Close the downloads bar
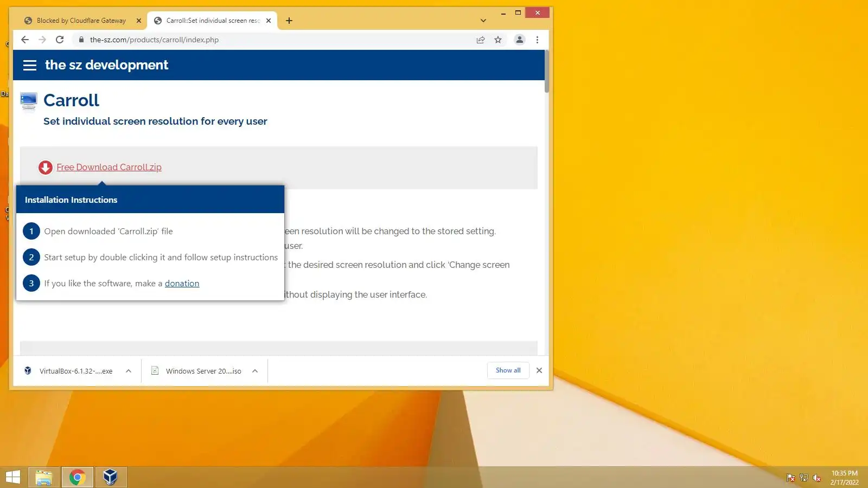 click(x=539, y=370)
